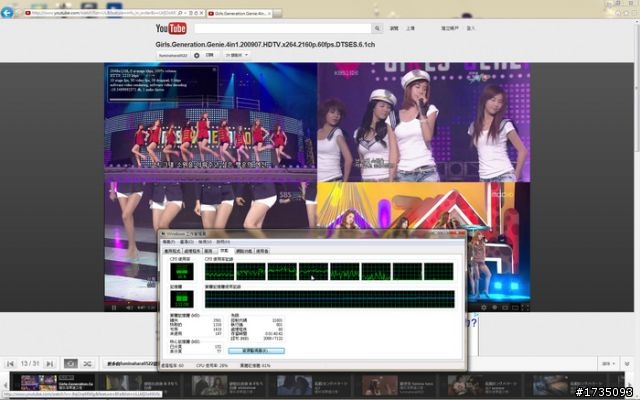Switch to Applications tab in Task Manager

coord(172,251)
